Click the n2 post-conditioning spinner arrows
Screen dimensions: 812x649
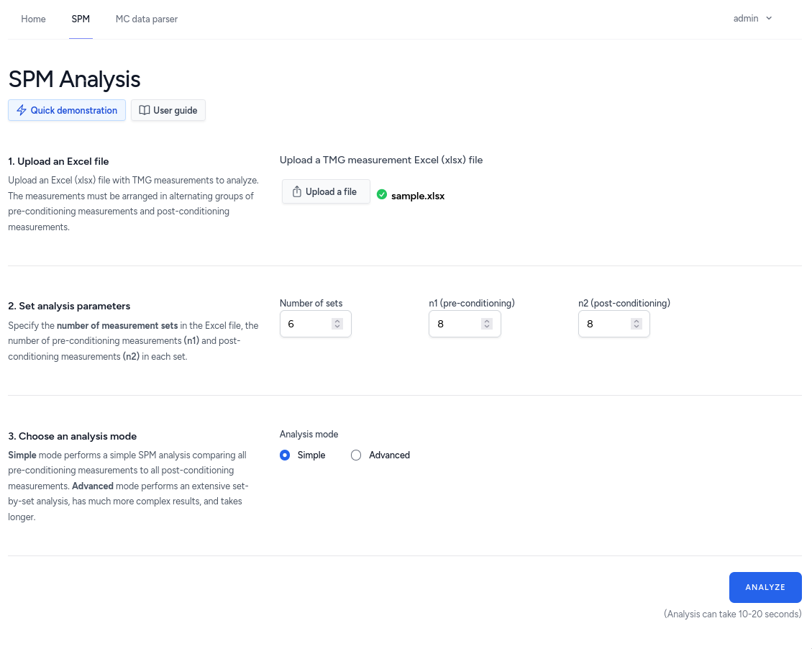[x=636, y=324]
